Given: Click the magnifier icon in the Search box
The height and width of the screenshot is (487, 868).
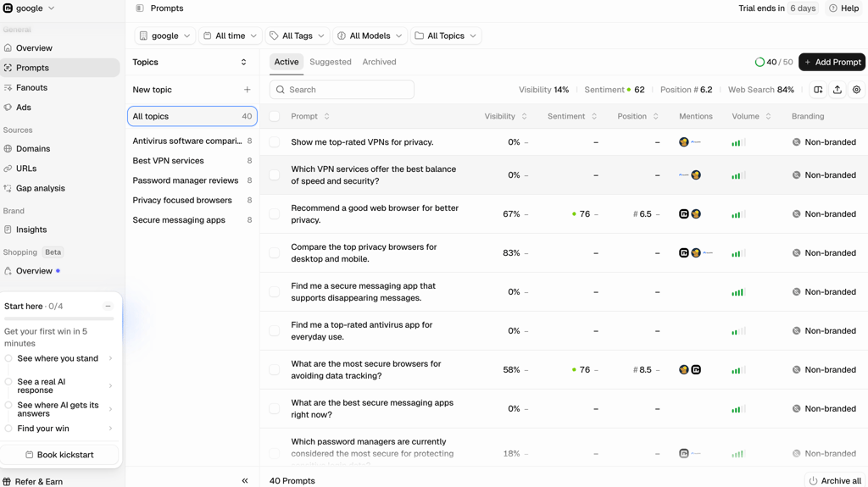Looking at the screenshot, I should (281, 90).
